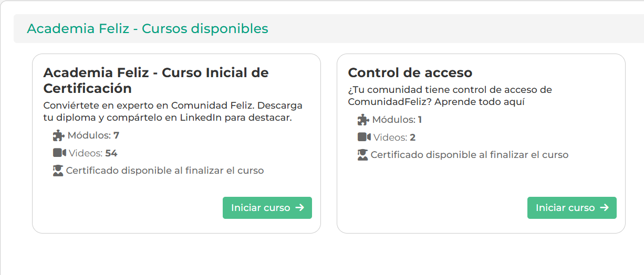Click the ¿Tu comunidad tiene control description

point(450,96)
